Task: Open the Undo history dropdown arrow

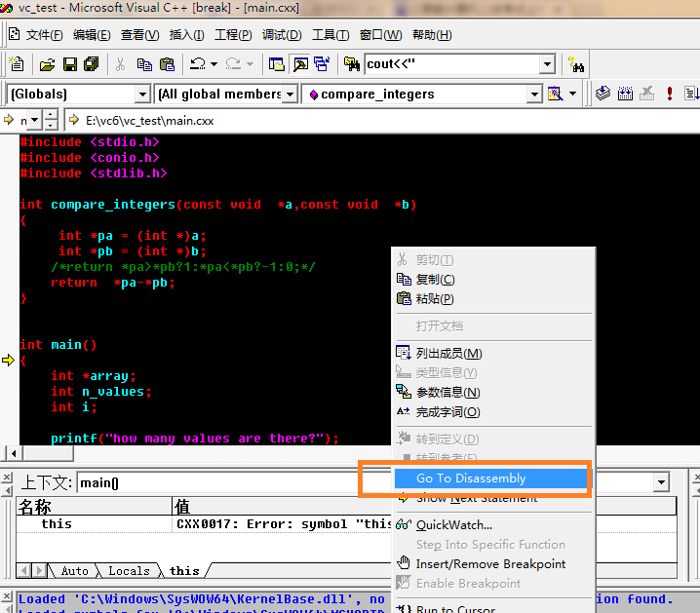Action: coord(214,64)
